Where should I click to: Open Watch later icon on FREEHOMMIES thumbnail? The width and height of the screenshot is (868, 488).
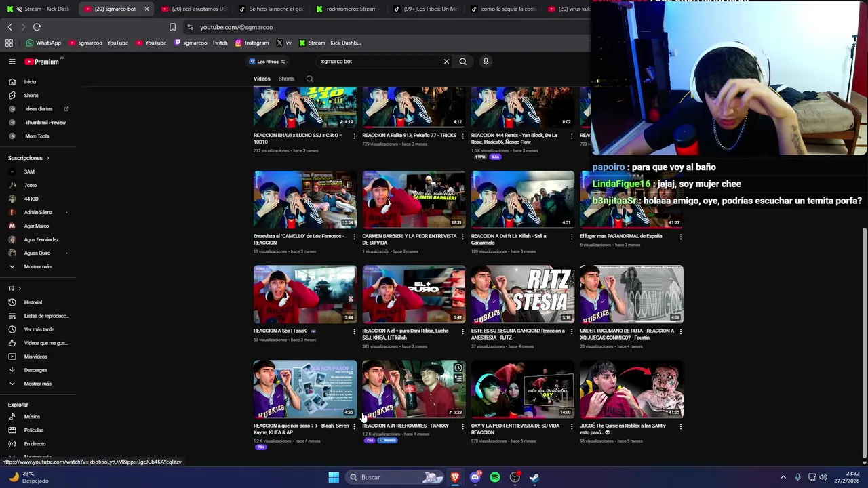tap(458, 368)
